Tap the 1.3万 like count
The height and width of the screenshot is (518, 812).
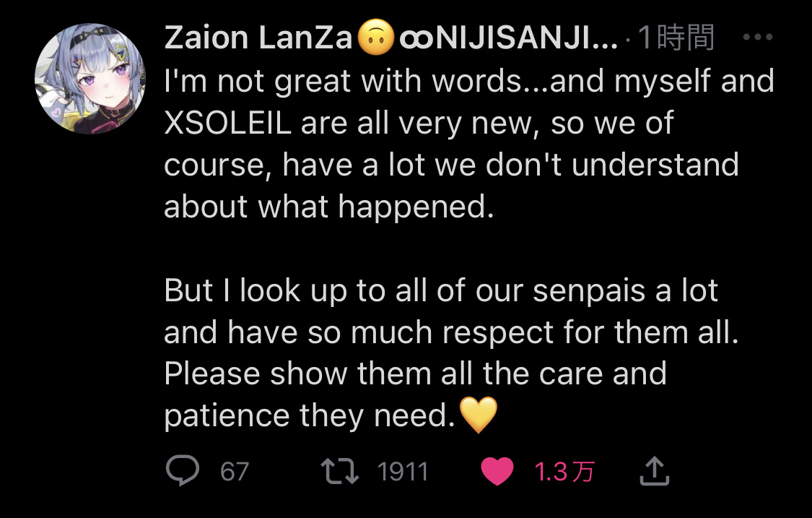tap(564, 471)
